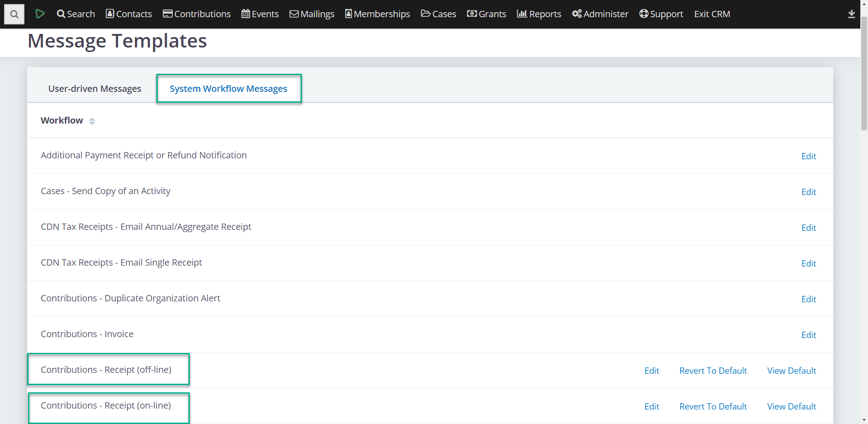Sort by the Workflow column arrows
This screenshot has width=868, height=424.
(x=92, y=121)
